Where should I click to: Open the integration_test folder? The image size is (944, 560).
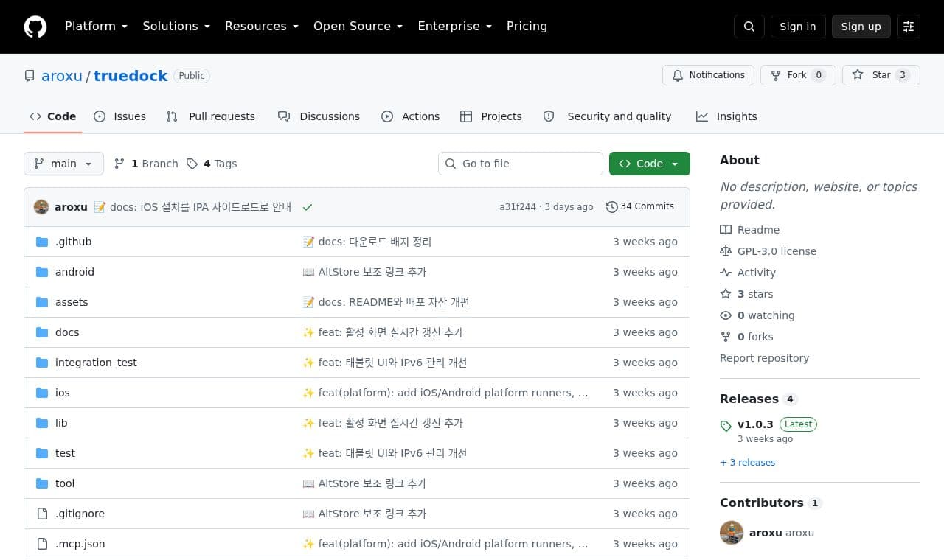click(96, 363)
